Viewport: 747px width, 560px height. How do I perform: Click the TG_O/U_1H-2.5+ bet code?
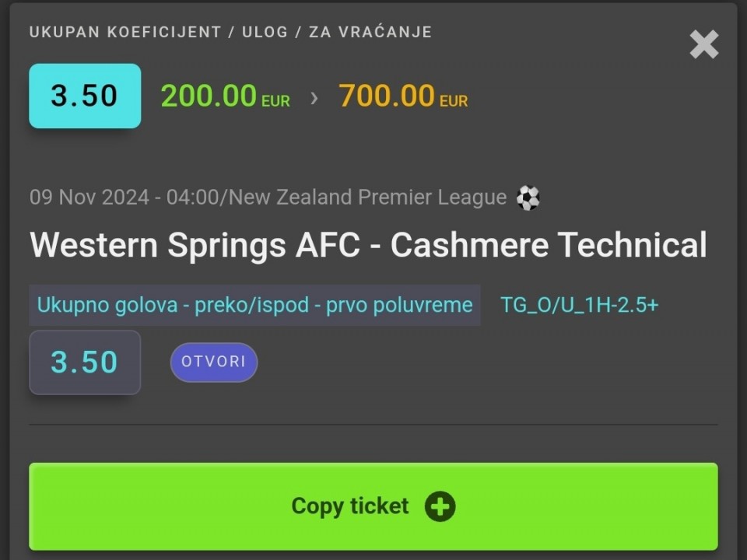(579, 305)
